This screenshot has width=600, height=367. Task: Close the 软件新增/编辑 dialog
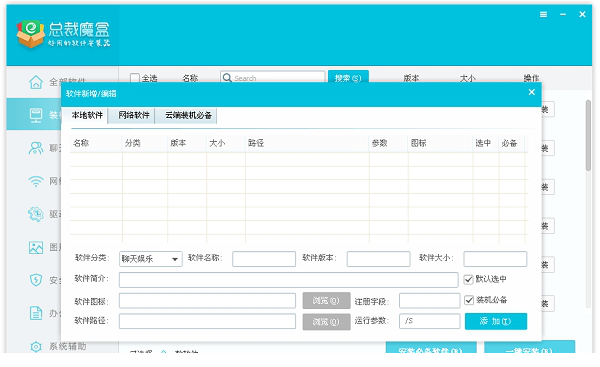(532, 92)
